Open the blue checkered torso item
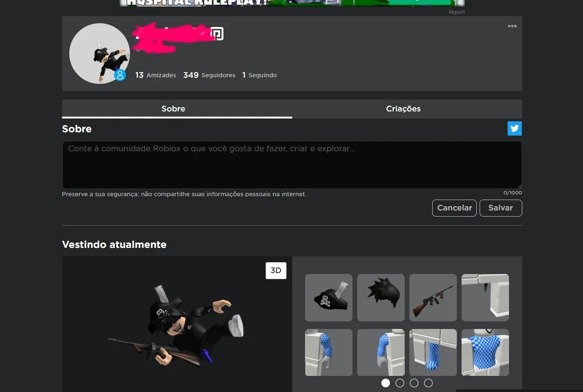 pos(485,353)
